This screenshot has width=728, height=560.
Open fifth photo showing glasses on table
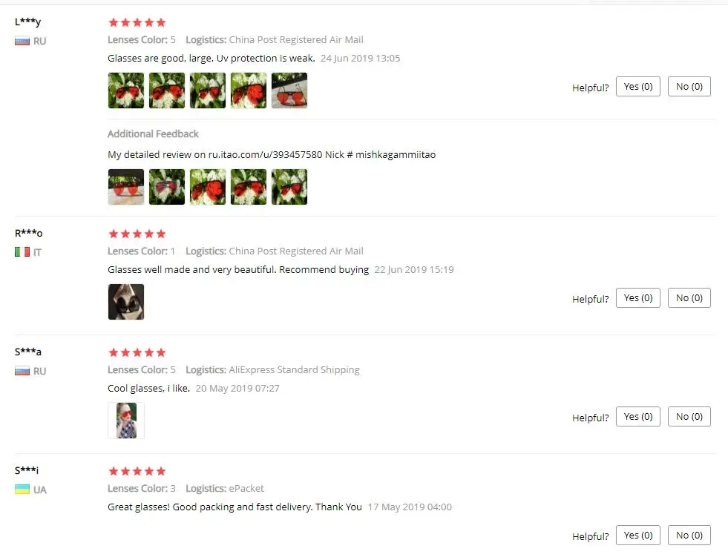289,90
